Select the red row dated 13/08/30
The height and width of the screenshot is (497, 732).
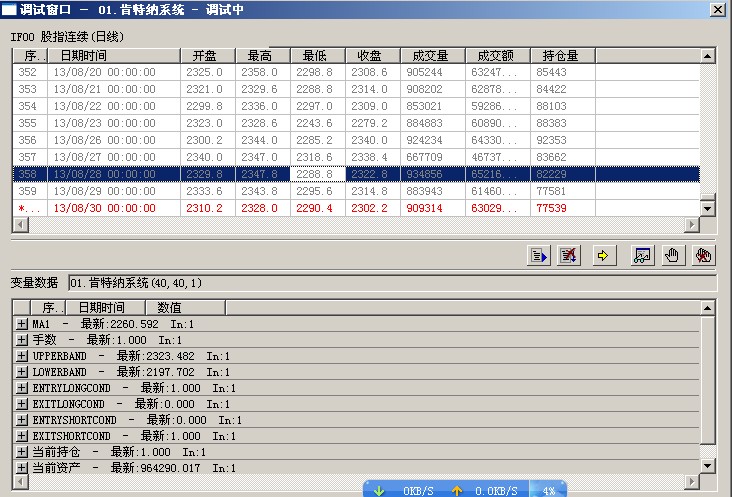[x=356, y=208]
